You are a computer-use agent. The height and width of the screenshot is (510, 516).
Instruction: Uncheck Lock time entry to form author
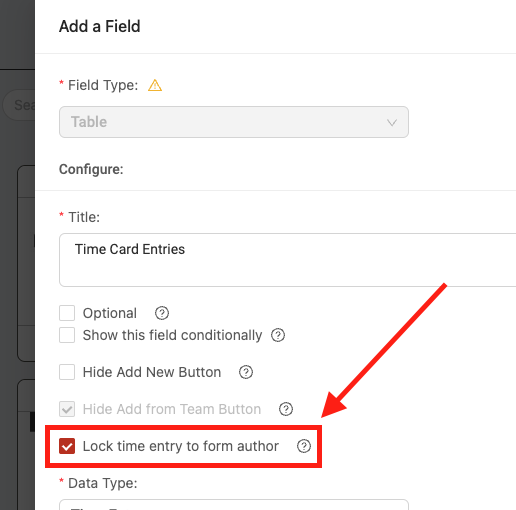tap(67, 446)
